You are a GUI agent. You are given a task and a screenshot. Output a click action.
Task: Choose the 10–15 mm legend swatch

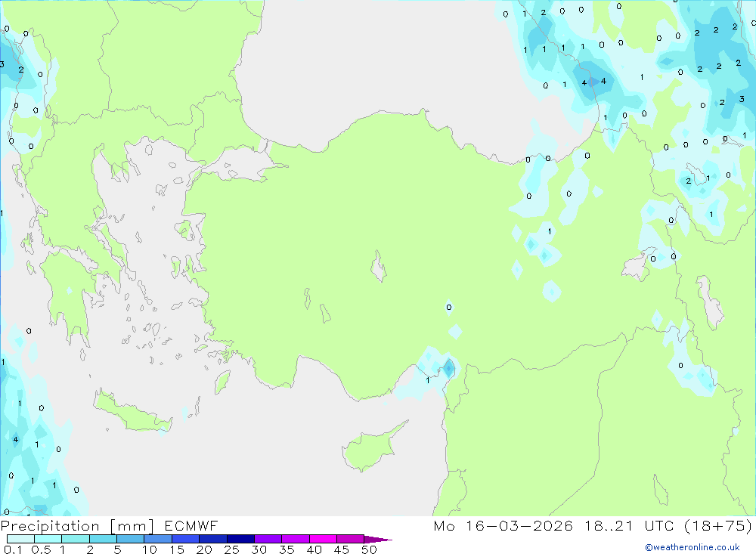pyautogui.click(x=158, y=539)
